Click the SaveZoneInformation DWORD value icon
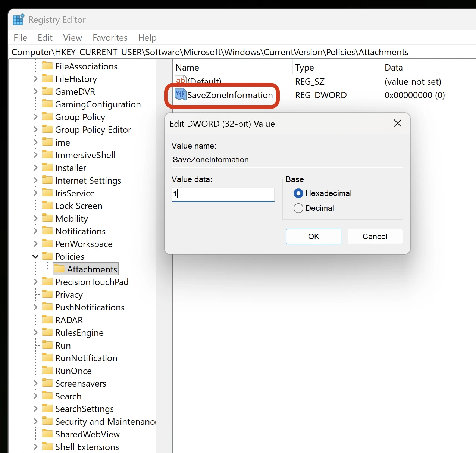The height and width of the screenshot is (453, 476). [x=181, y=95]
